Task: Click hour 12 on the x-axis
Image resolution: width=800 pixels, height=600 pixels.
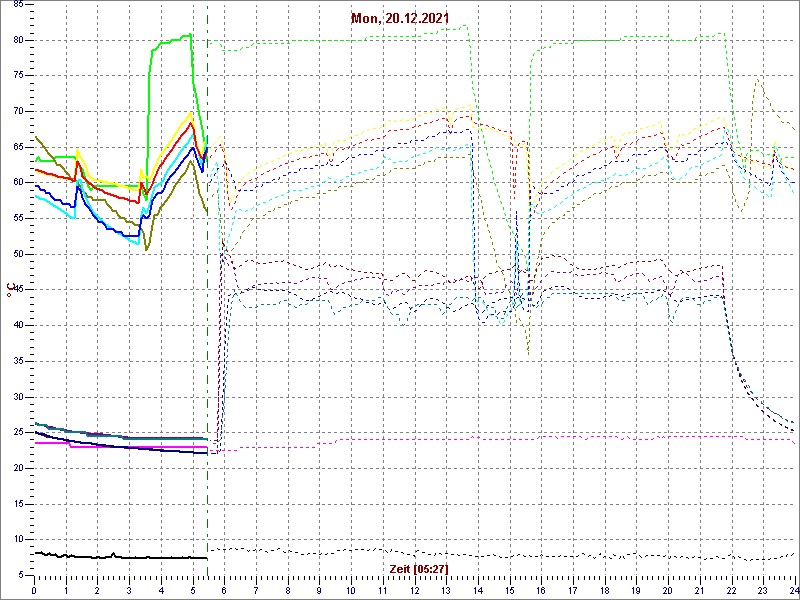Action: pos(413,590)
